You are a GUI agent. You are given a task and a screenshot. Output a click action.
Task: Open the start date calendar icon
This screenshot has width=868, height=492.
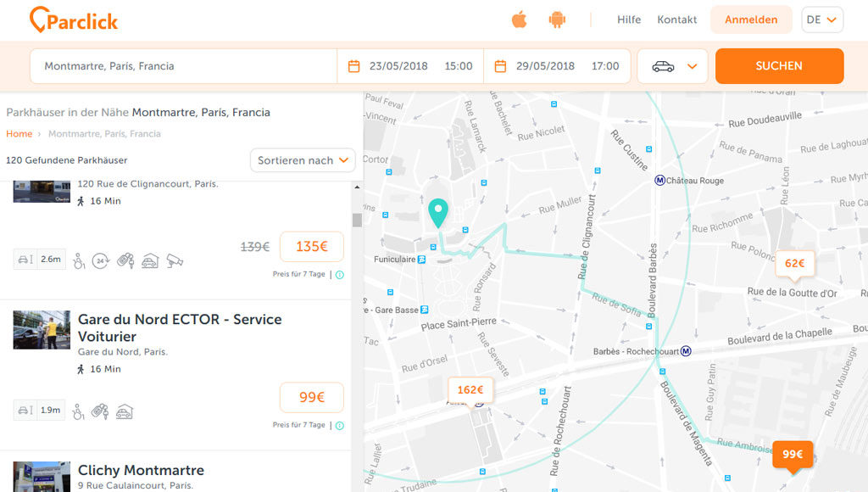(x=353, y=66)
